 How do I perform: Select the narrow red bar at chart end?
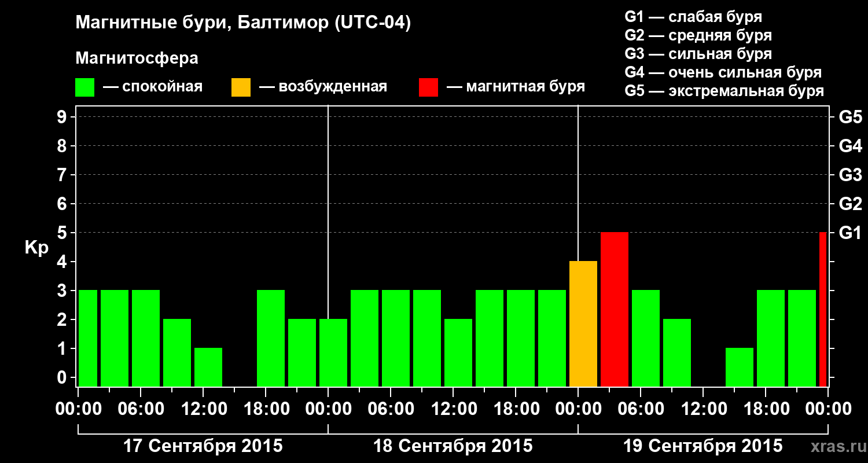click(823, 310)
